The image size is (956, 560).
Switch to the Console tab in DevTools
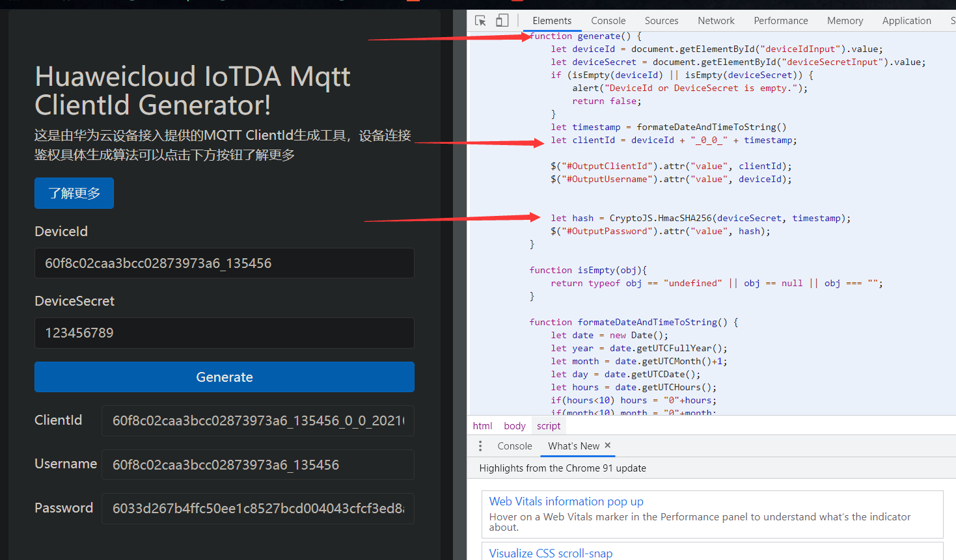click(x=608, y=21)
